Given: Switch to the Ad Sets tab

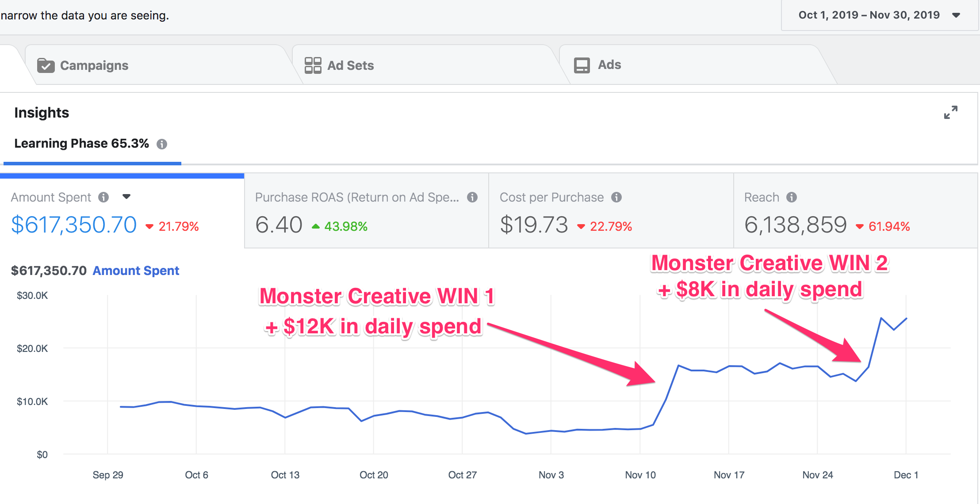Looking at the screenshot, I should coord(350,65).
